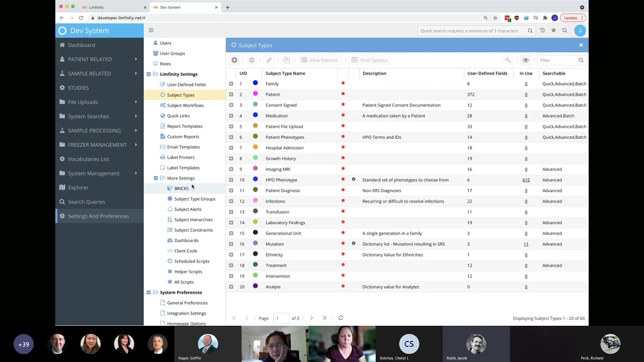The image size is (644, 362).
Task: Toggle favorite star for Ethnicity row
Action: coord(343,254)
